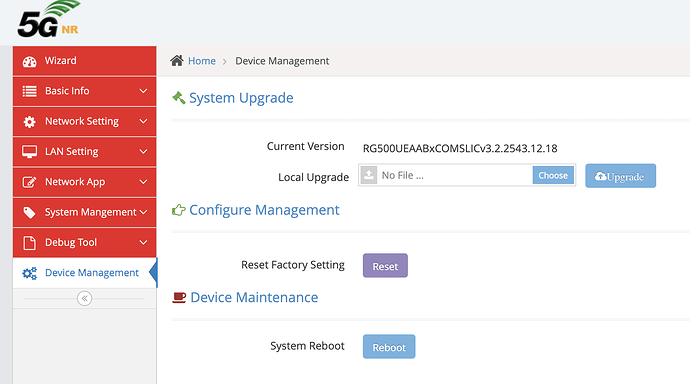Start the firmware Upgrade

[x=620, y=176]
